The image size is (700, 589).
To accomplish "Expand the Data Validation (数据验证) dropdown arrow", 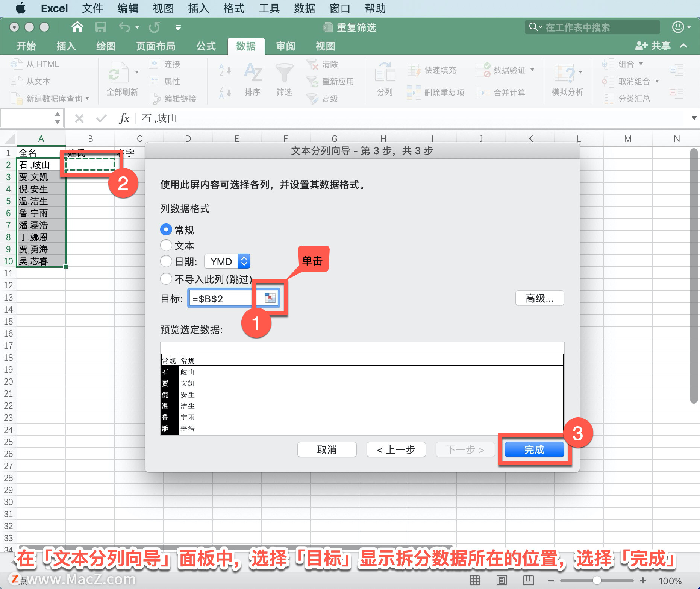I will click(x=532, y=70).
